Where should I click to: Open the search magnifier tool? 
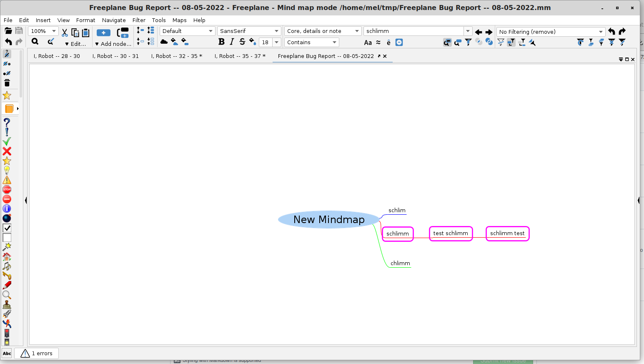click(35, 41)
